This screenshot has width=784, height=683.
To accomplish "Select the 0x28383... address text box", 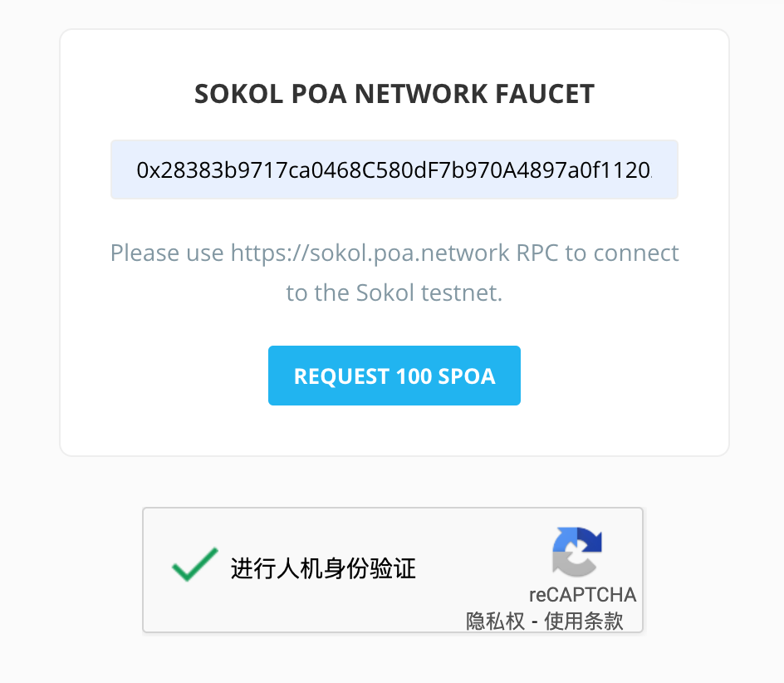I will pos(394,170).
